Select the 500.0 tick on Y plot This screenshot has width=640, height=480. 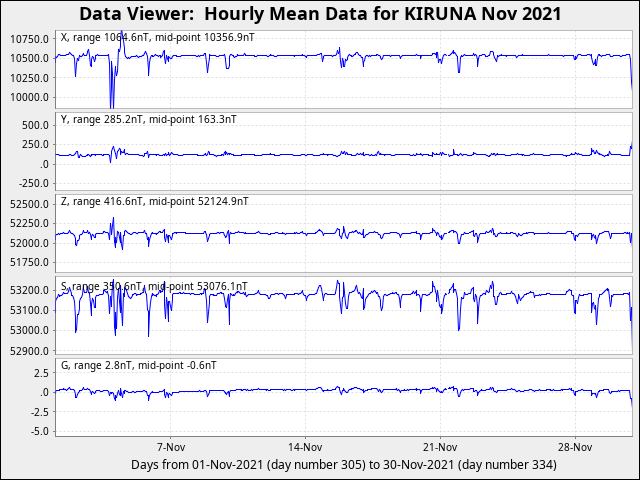tap(34, 125)
